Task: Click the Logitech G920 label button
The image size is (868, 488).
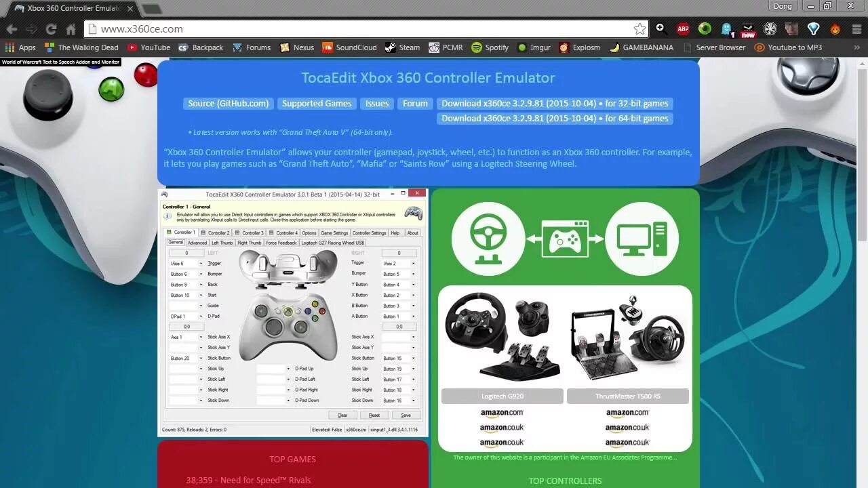Action: [x=502, y=396]
